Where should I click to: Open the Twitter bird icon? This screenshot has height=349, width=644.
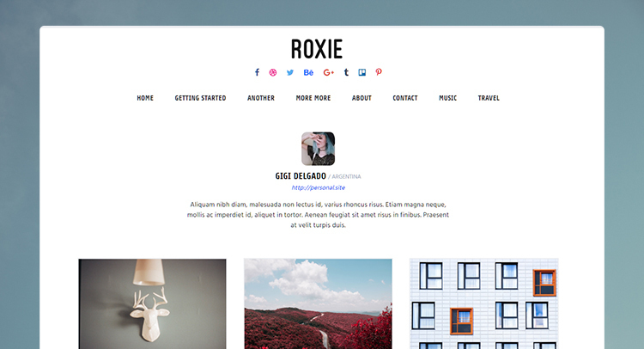point(290,72)
